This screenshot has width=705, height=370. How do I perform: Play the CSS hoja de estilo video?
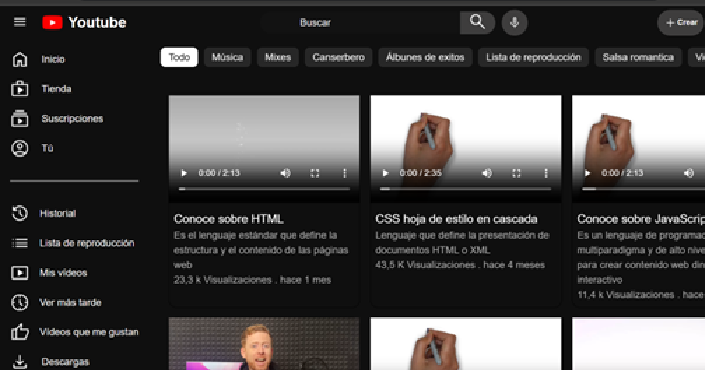click(385, 173)
